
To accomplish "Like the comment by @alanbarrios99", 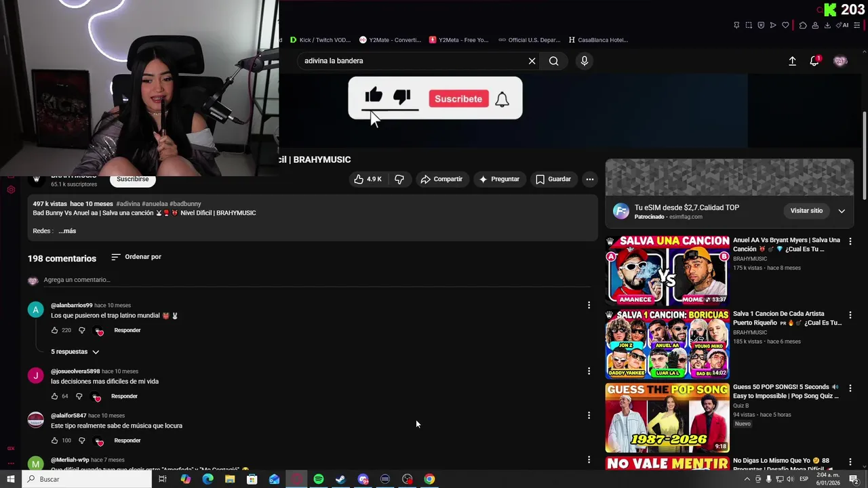I will point(55,330).
